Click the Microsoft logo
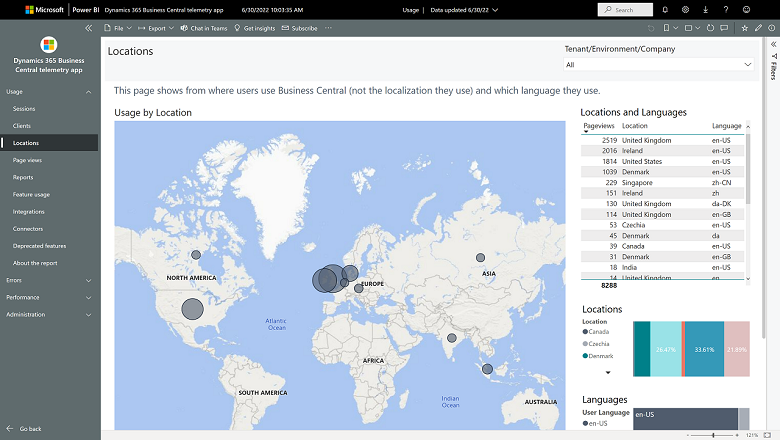The image size is (780, 440). [x=44, y=9]
